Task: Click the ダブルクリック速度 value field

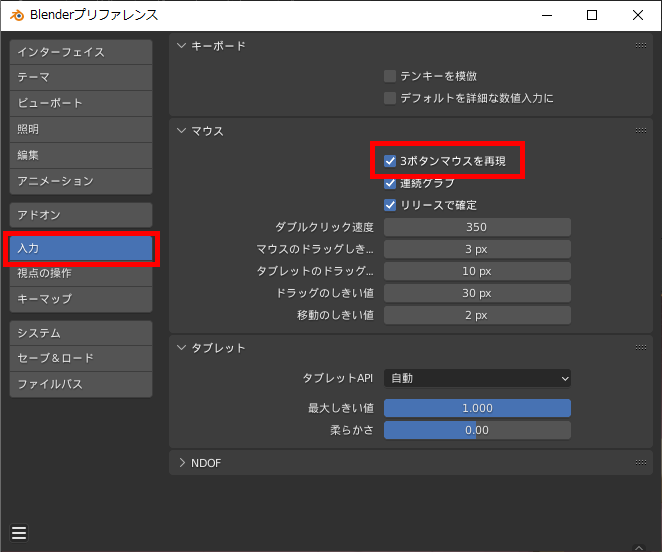Action: [477, 227]
